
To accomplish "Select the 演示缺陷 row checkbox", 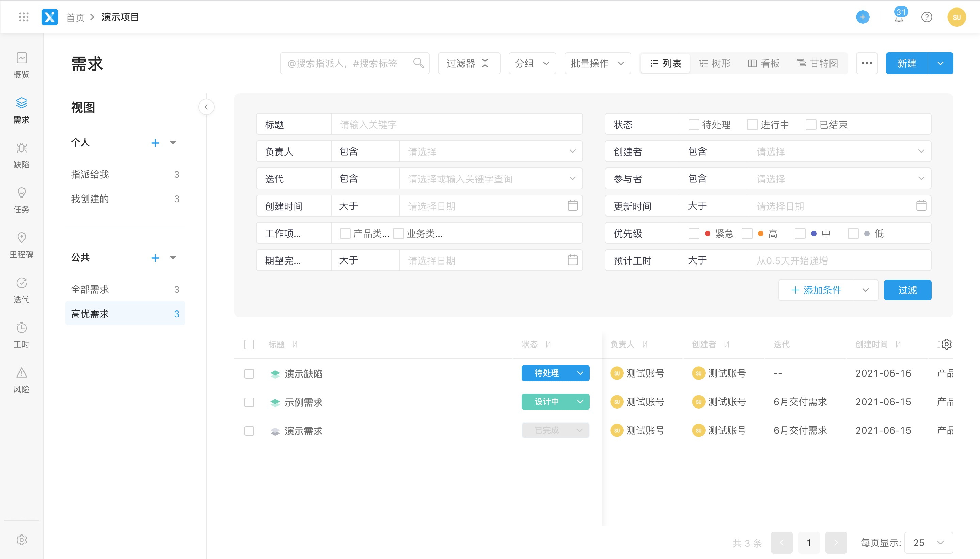I will pos(249,373).
